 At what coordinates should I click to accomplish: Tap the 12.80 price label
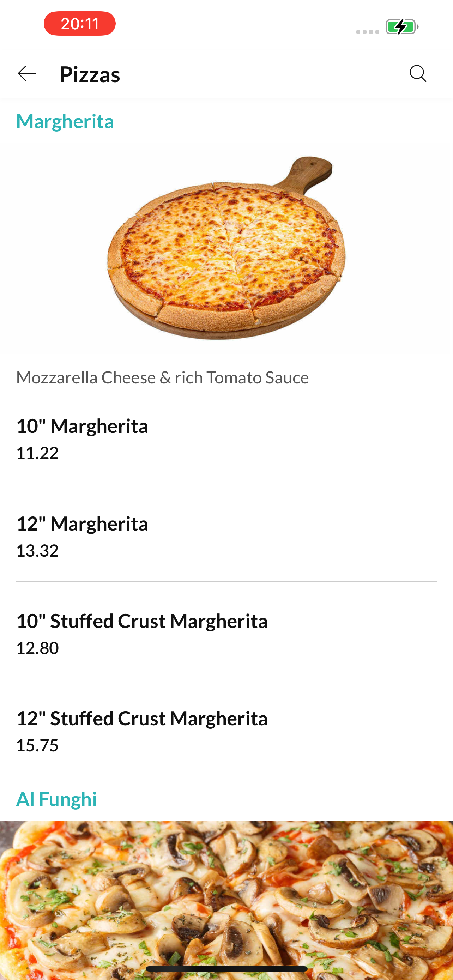[37, 648]
